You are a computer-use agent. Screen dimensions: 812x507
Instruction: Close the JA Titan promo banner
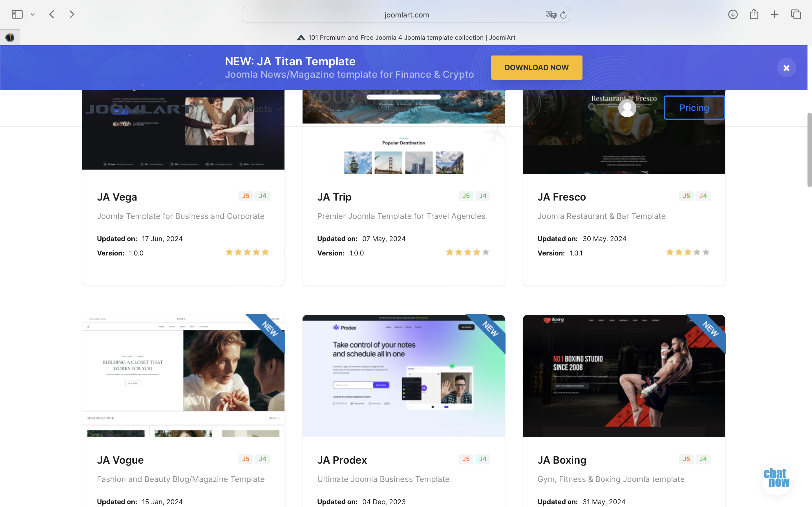(x=786, y=68)
